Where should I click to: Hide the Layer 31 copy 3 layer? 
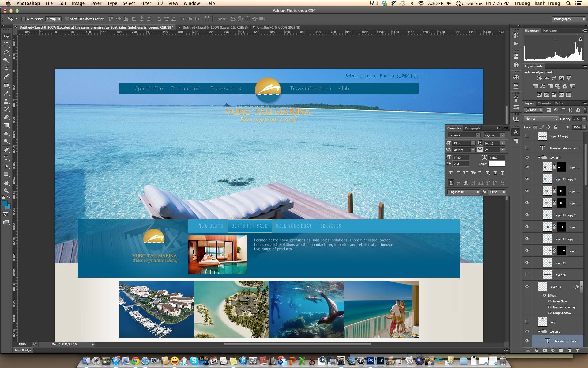click(x=527, y=179)
